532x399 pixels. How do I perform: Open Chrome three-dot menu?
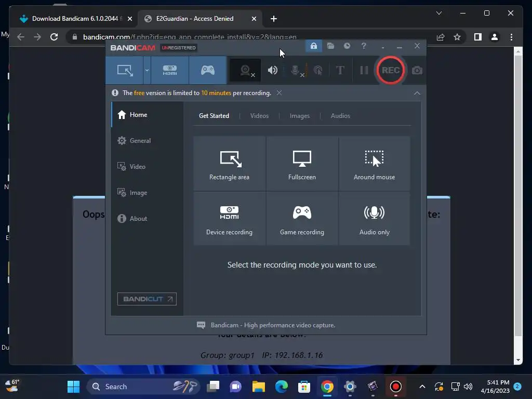click(x=511, y=37)
